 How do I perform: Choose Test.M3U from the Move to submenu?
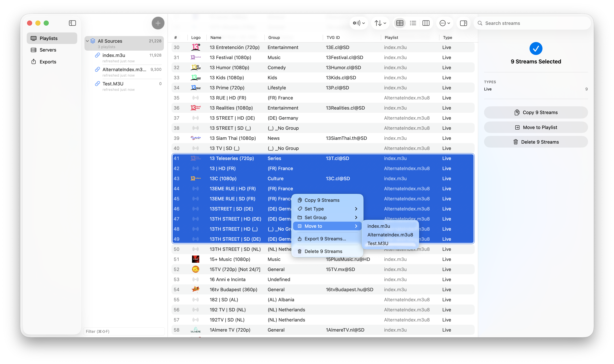click(378, 243)
